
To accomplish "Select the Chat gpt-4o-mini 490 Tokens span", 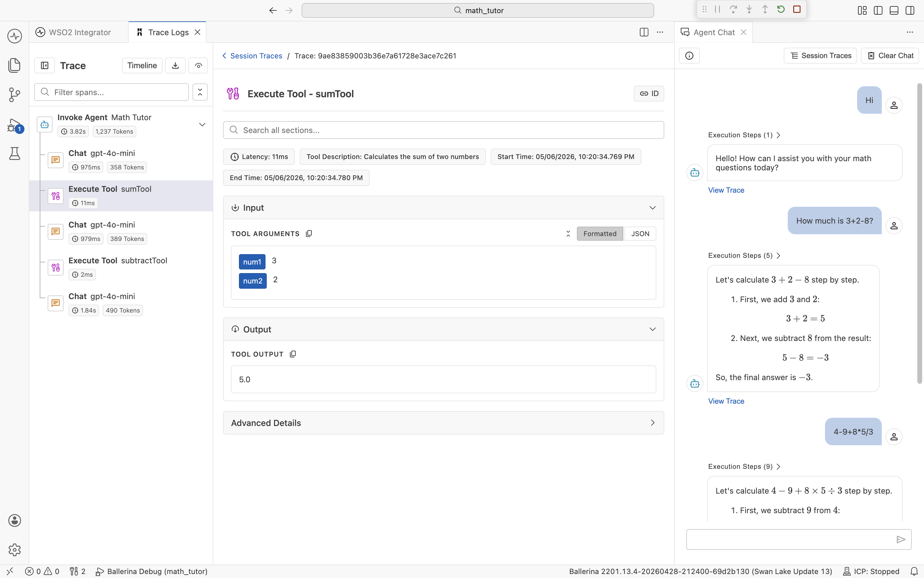I will click(121, 303).
